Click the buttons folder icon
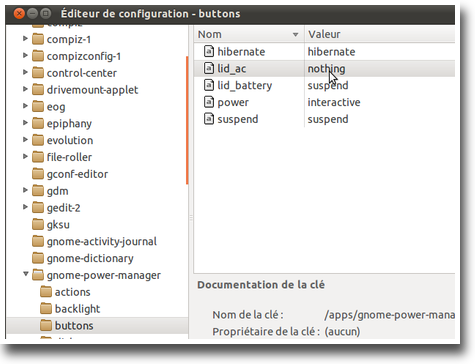The height and width of the screenshot is (364, 475). click(46, 325)
